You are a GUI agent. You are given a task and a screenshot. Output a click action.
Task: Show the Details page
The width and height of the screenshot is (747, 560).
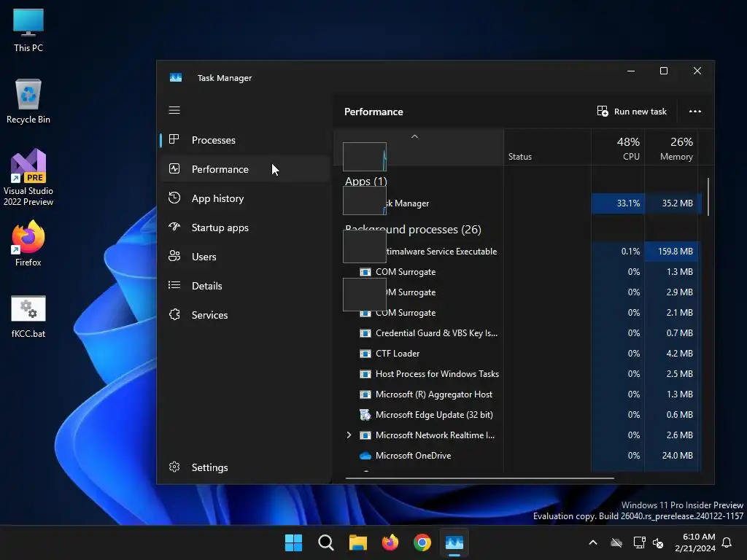point(244,286)
